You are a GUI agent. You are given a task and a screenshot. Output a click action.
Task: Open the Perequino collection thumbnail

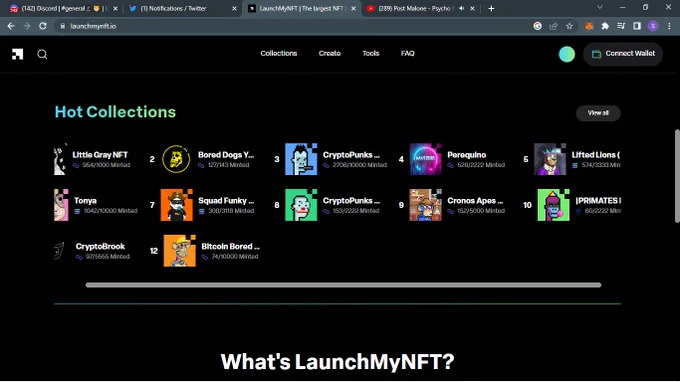425,159
